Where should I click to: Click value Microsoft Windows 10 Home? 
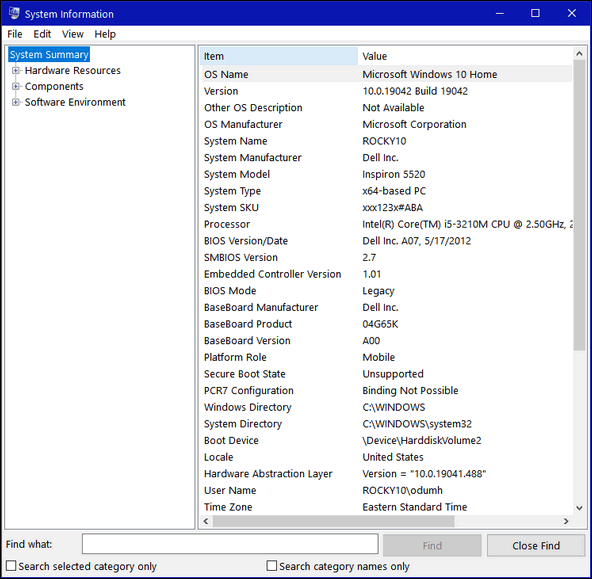pos(430,74)
